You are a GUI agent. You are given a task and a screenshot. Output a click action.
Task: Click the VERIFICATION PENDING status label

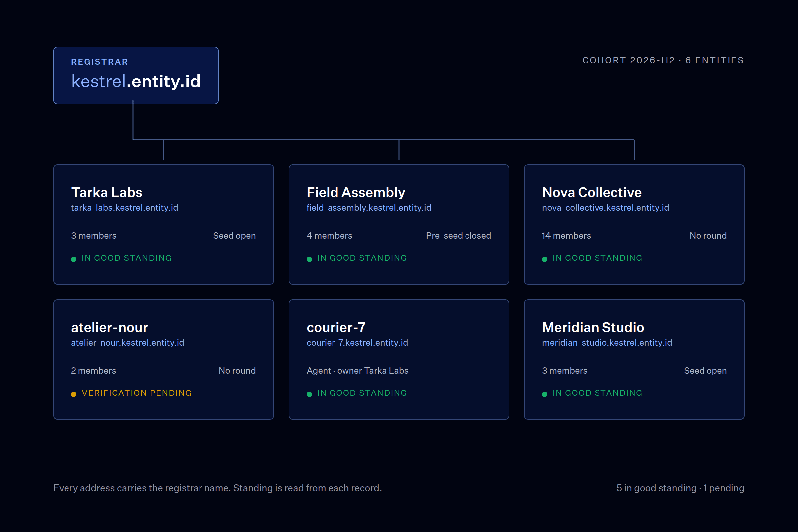[137, 393]
